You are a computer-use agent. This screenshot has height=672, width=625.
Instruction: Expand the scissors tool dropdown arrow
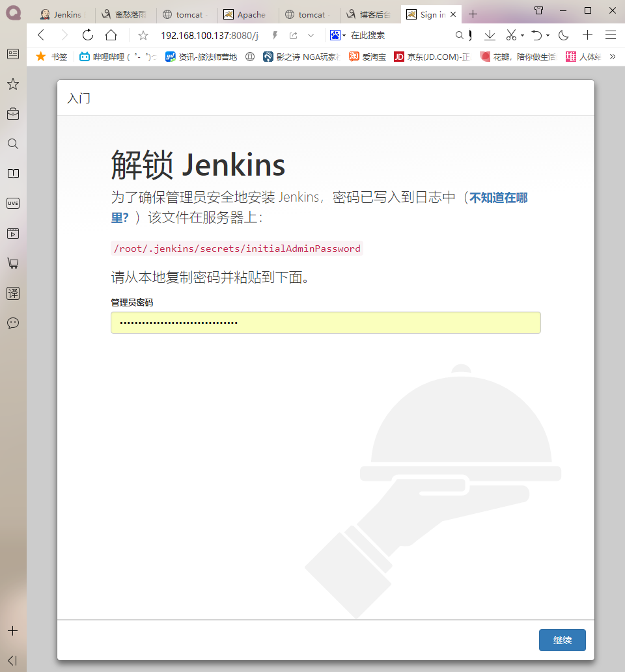click(x=523, y=36)
